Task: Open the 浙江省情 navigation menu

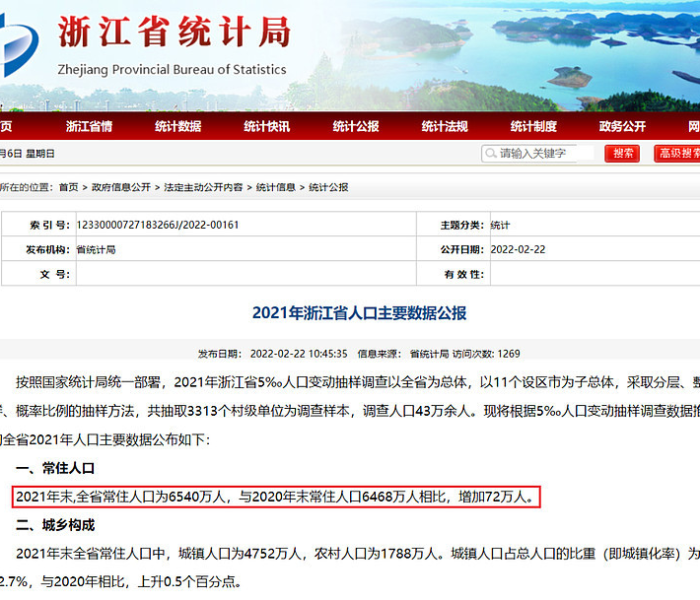Action: click(89, 126)
